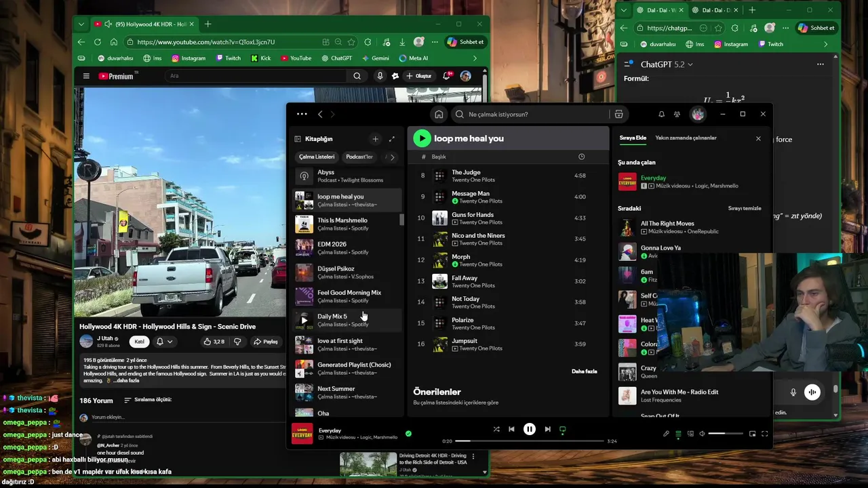Toggle saved checkmark for Everyday
The image size is (868, 488).
(x=408, y=433)
